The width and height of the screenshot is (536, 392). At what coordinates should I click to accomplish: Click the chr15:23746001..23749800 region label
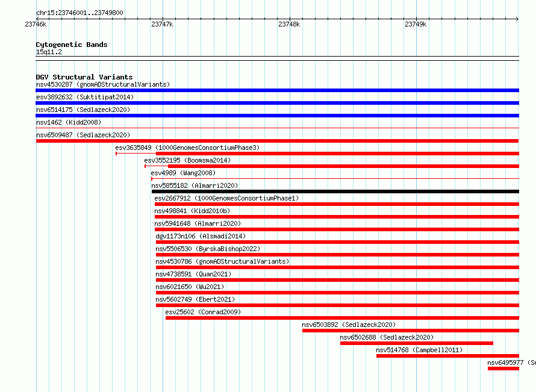click(79, 13)
